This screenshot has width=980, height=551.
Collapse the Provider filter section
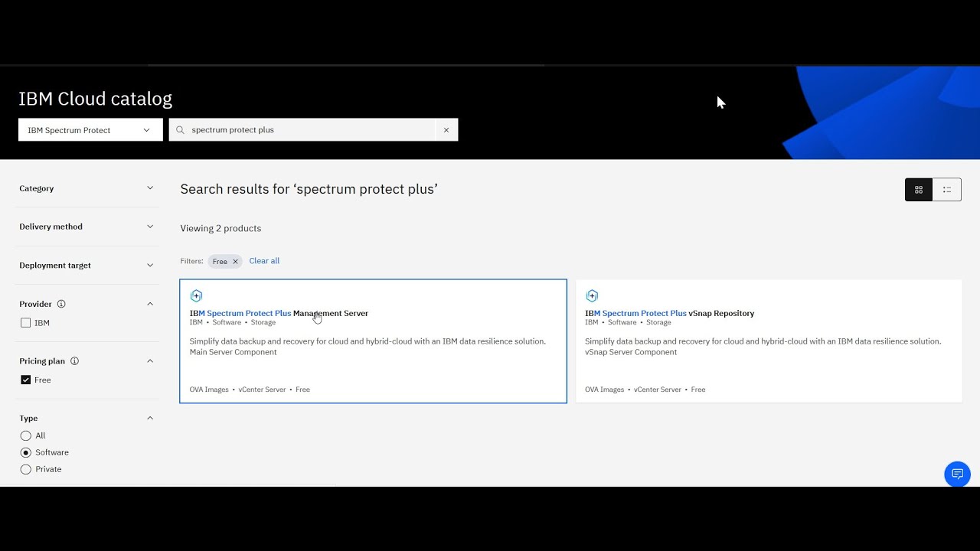(x=150, y=304)
